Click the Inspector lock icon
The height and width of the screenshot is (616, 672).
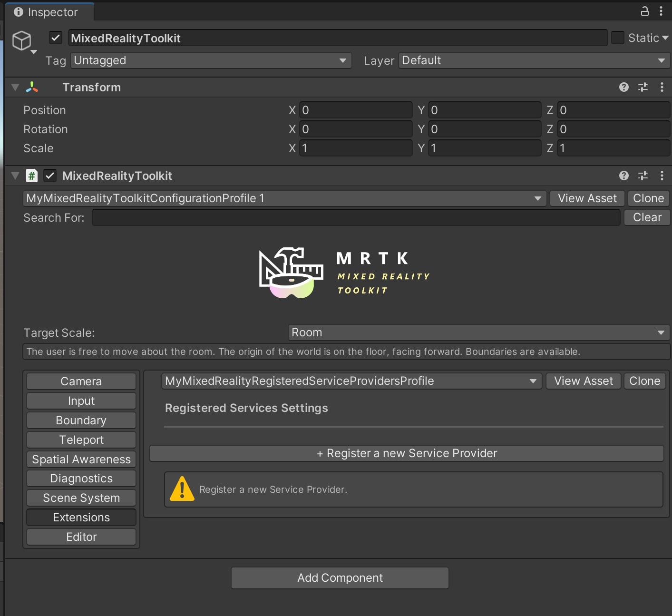coord(644,11)
